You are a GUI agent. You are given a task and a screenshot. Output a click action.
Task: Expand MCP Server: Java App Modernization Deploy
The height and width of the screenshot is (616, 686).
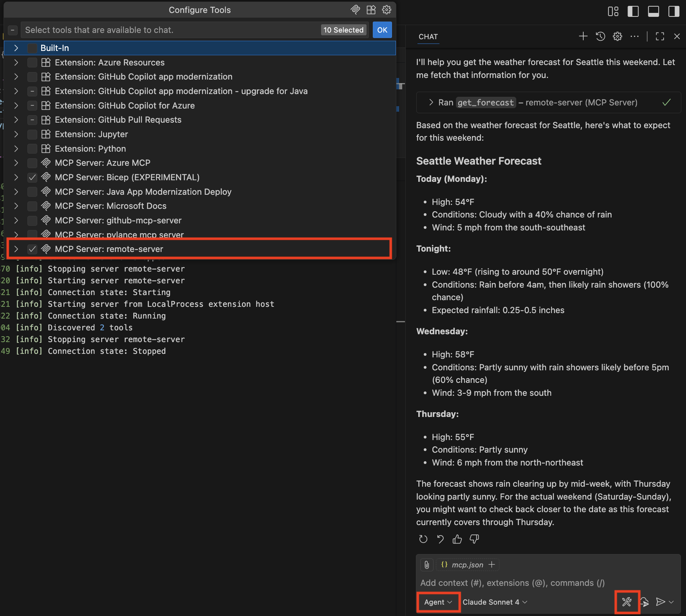pos(16,192)
